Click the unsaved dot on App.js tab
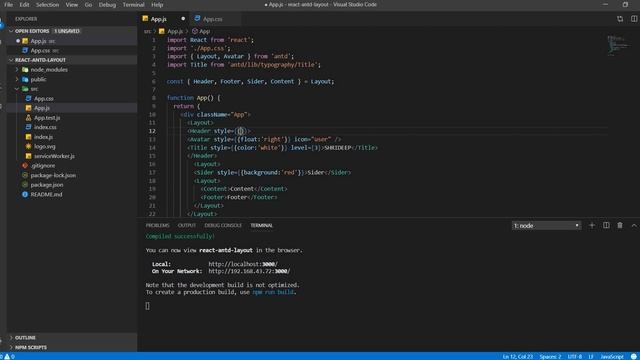The height and width of the screenshot is (360, 640). point(183,19)
